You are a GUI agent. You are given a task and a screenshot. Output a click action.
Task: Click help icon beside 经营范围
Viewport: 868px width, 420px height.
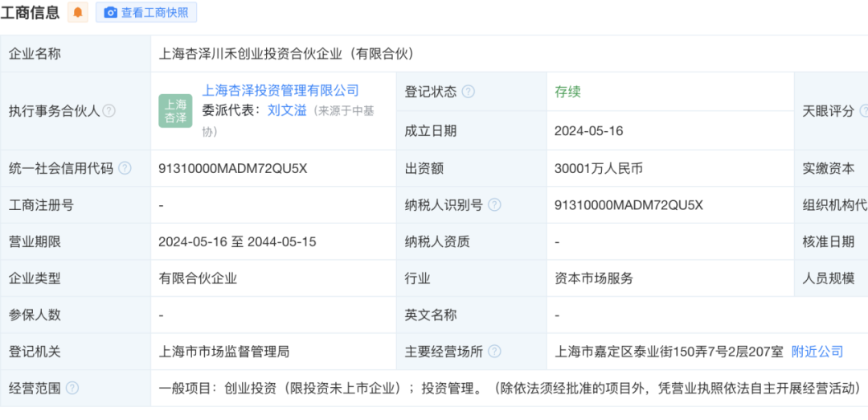pyautogui.click(x=72, y=388)
